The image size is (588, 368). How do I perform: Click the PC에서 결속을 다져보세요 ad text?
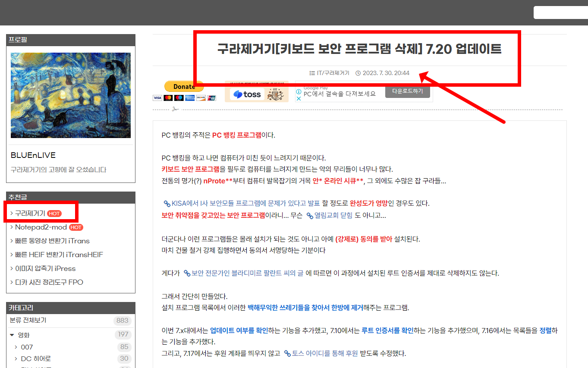click(x=340, y=94)
